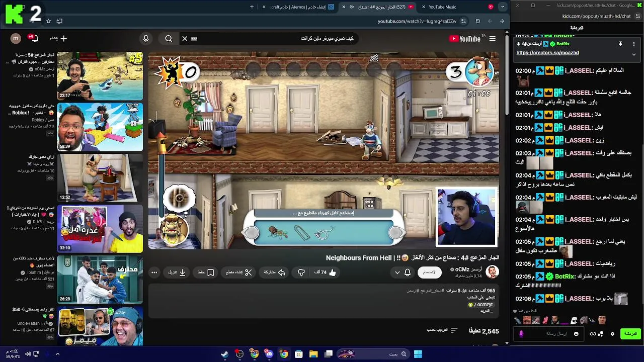The height and width of the screenshot is (362, 644).
Task: Open site information icon in address bar
Action: (463, 21)
